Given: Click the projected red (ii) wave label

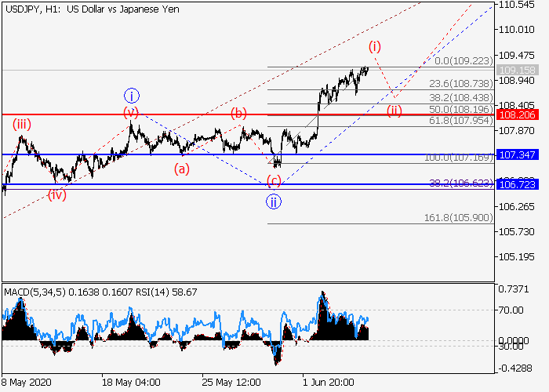Looking at the screenshot, I should tap(394, 111).
